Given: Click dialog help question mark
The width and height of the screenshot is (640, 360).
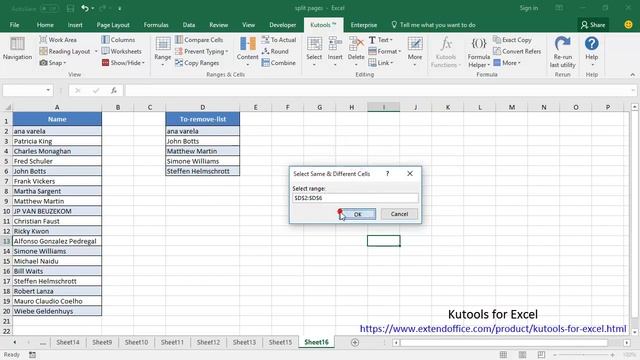Looking at the screenshot, I should 387,174.
